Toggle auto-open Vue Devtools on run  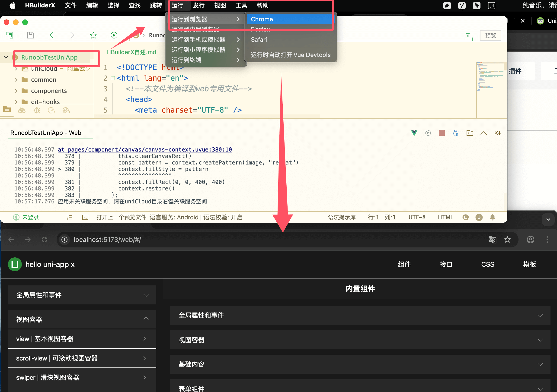click(x=290, y=55)
